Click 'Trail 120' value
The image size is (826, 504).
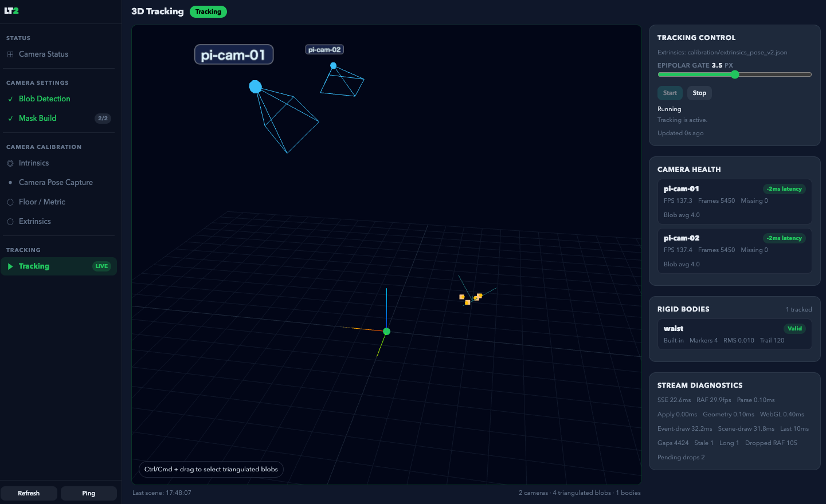coord(772,340)
